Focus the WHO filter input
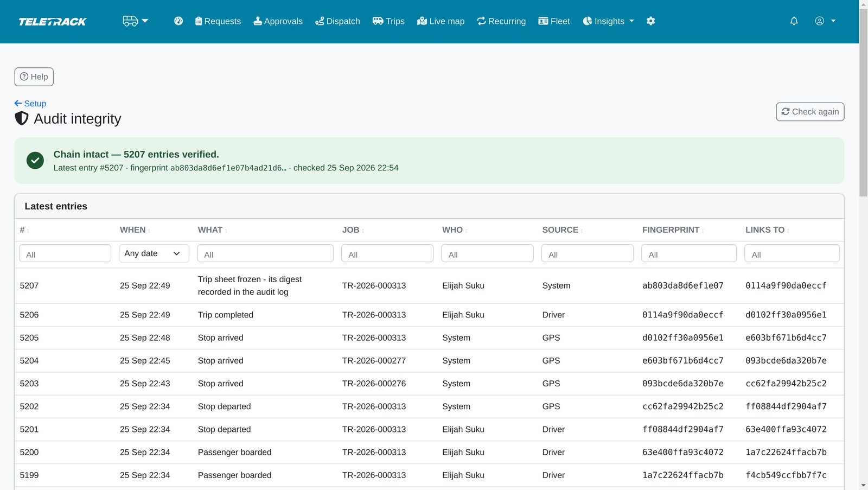 487,253
